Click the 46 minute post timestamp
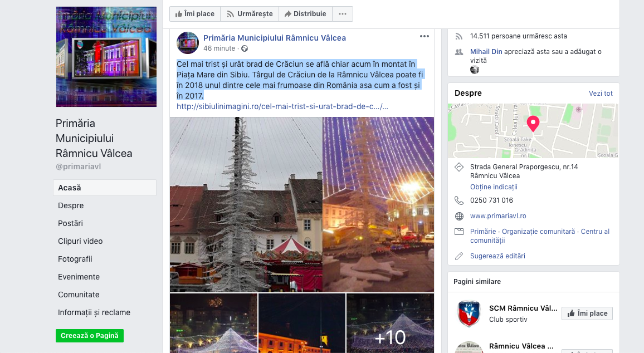 coord(219,48)
